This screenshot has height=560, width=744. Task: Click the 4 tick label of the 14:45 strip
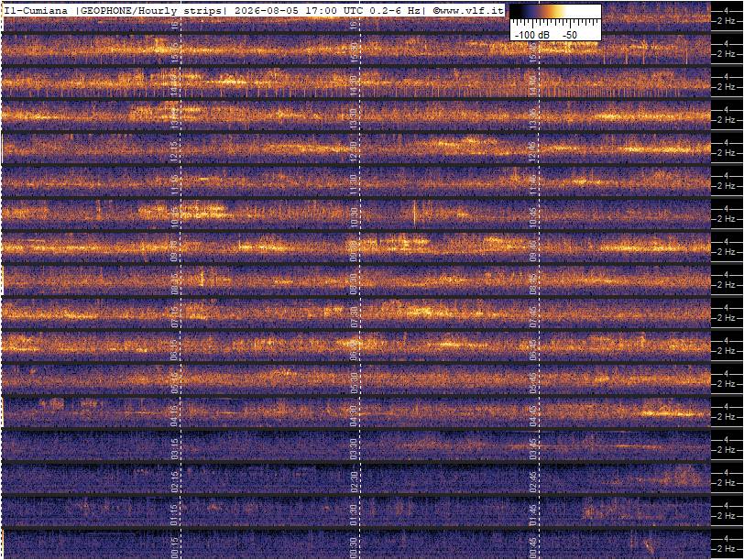pyautogui.click(x=727, y=76)
